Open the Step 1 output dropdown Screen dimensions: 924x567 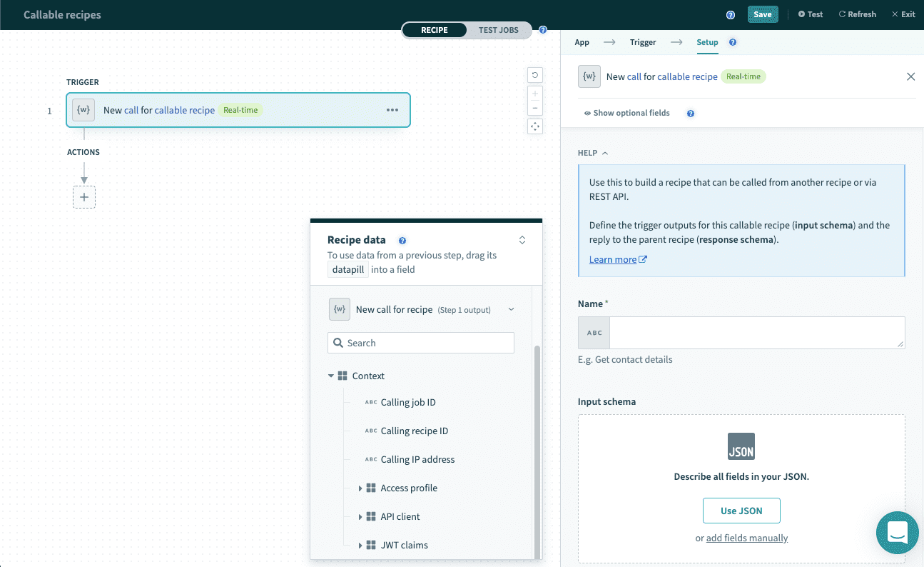point(510,308)
